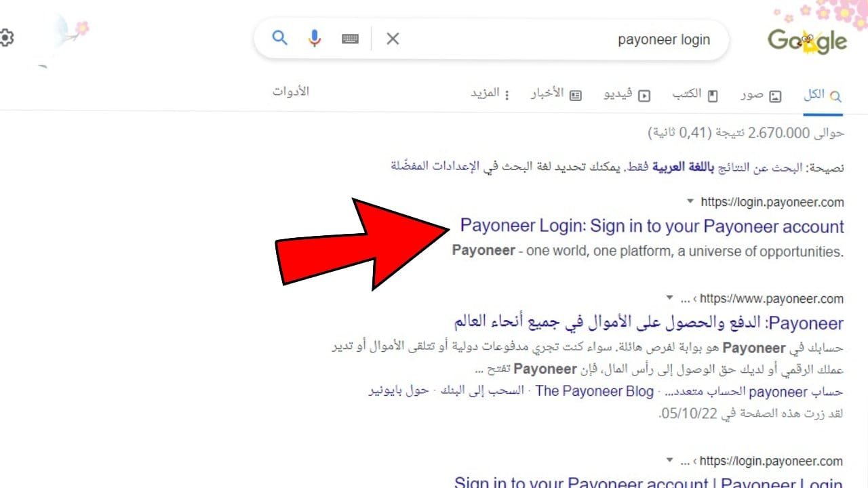Screen dimensions: 868x488
Task: Switch to the الكتب books tab
Action: click(x=694, y=95)
